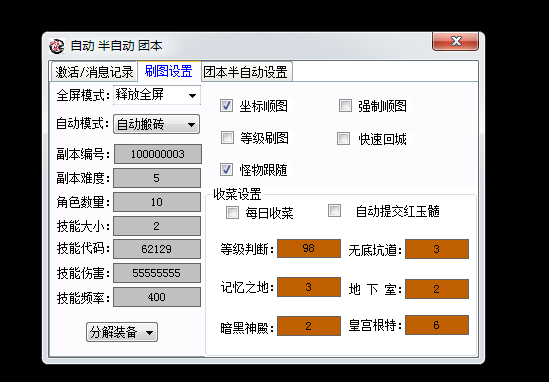Select the 技能代码 field showing 62129
Image resolution: width=549 pixels, height=382 pixels.
pyautogui.click(x=157, y=249)
